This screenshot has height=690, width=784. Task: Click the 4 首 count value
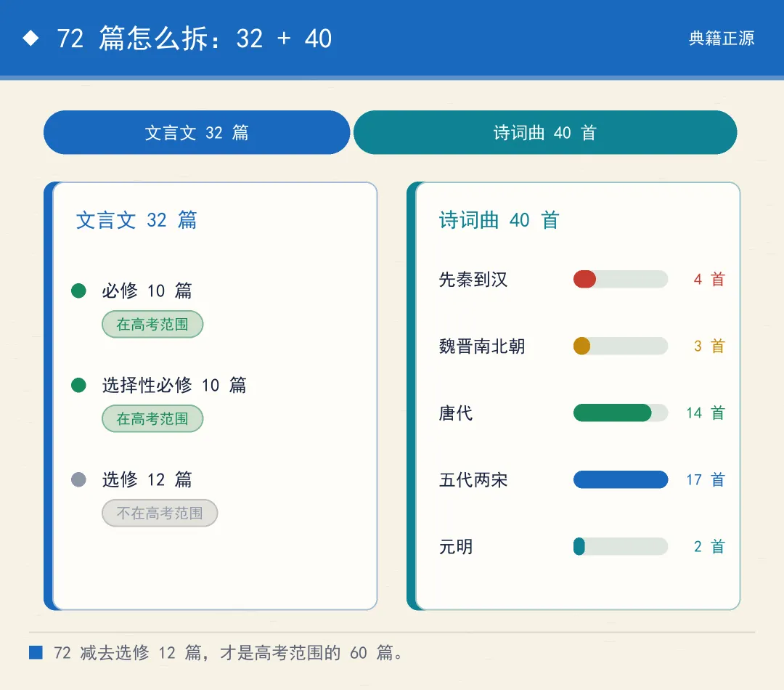(x=709, y=279)
